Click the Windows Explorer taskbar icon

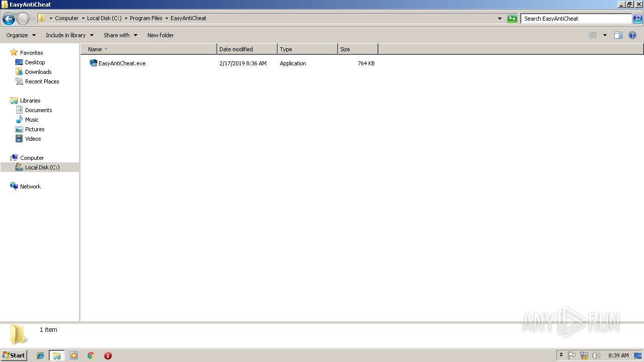tap(57, 355)
